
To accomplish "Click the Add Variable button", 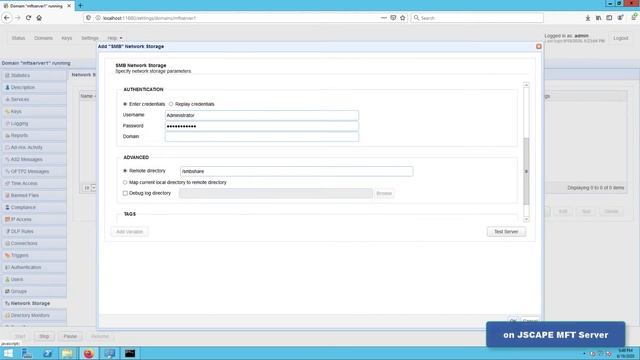I will click(x=129, y=232).
